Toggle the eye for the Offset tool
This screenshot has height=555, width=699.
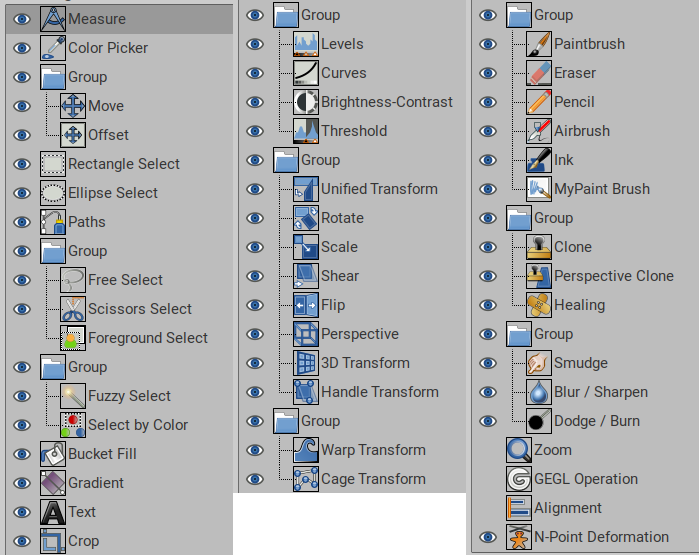click(22, 135)
